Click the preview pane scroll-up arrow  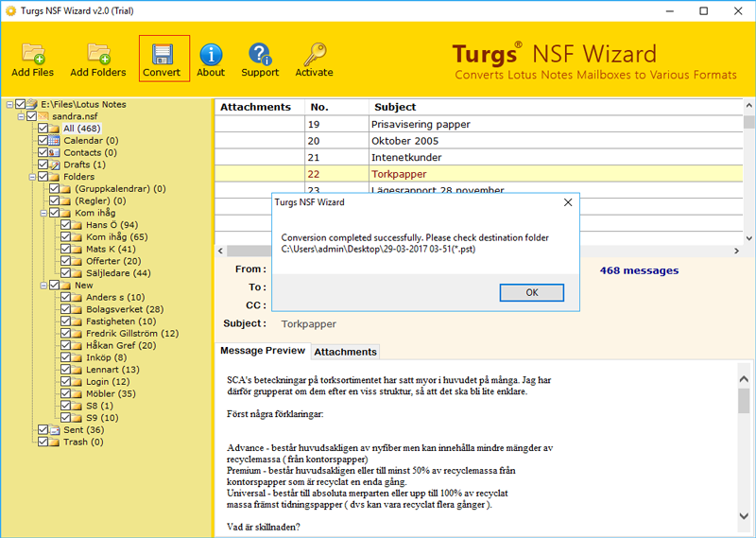(x=744, y=379)
